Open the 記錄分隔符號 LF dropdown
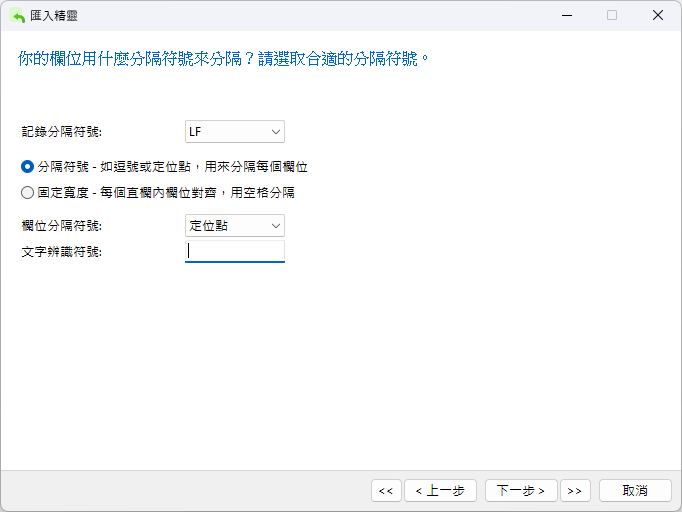The height and width of the screenshot is (512, 682). (235, 132)
